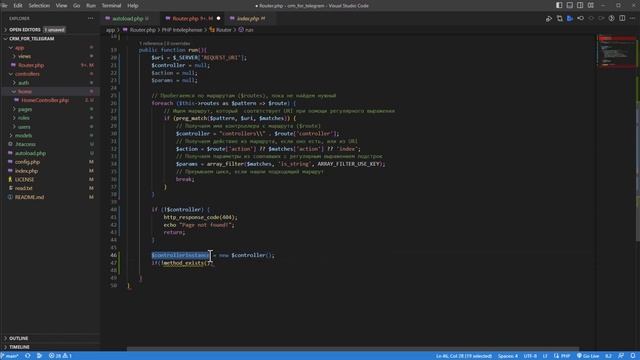Toggle secondary sidebar layout icon
This screenshot has width=640, height=360.
580,6
